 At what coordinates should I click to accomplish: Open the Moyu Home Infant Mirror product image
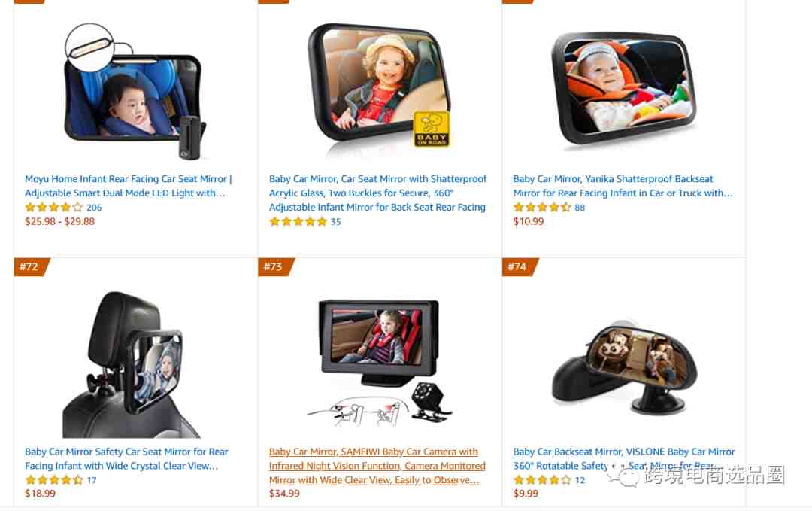tap(135, 91)
